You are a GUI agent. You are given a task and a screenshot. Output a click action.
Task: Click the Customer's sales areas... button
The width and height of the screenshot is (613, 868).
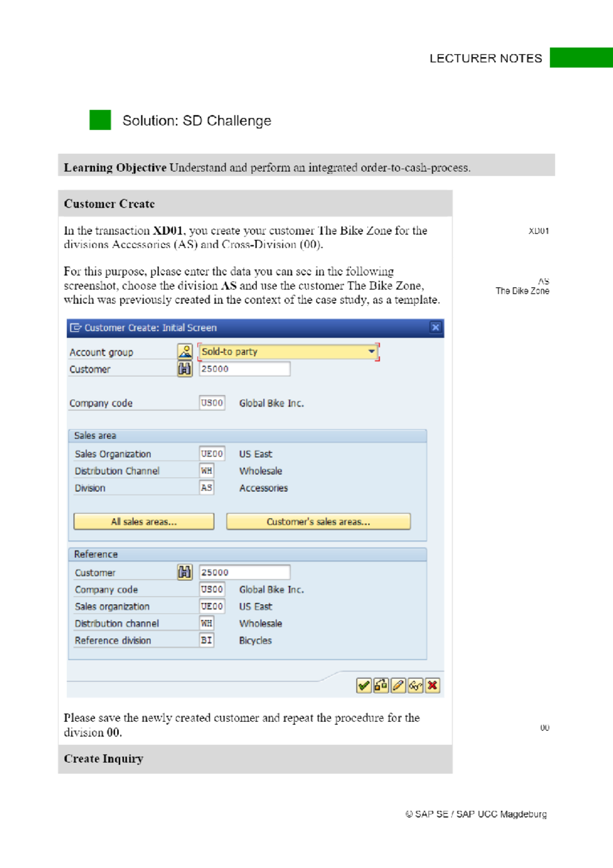click(x=318, y=521)
